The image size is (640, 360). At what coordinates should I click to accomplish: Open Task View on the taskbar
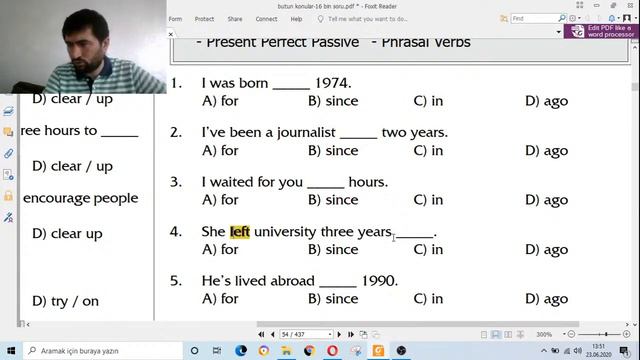click(217, 351)
